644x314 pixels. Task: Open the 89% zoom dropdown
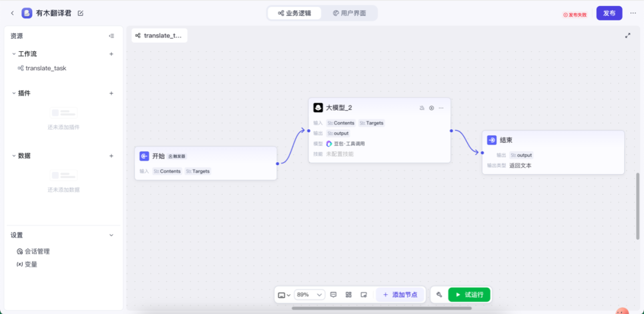[309, 295]
